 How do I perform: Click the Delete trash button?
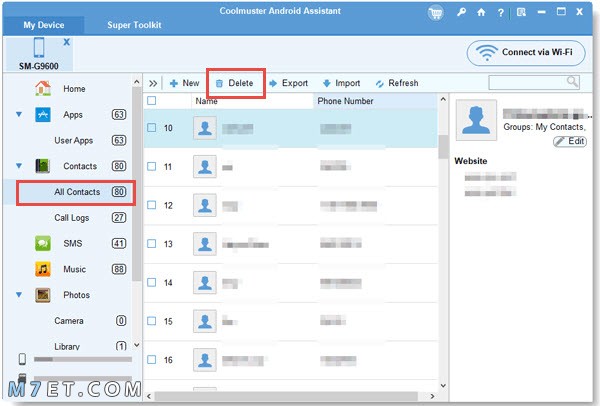tap(235, 83)
